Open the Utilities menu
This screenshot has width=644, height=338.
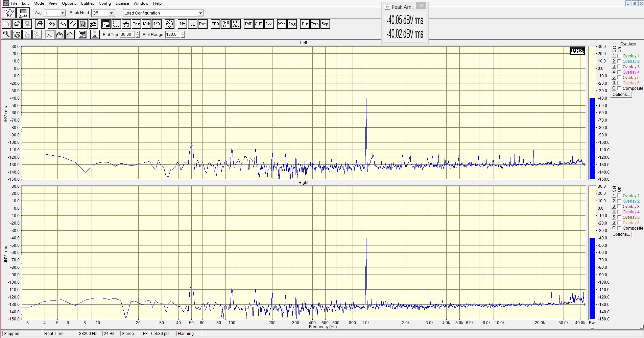coord(87,3)
